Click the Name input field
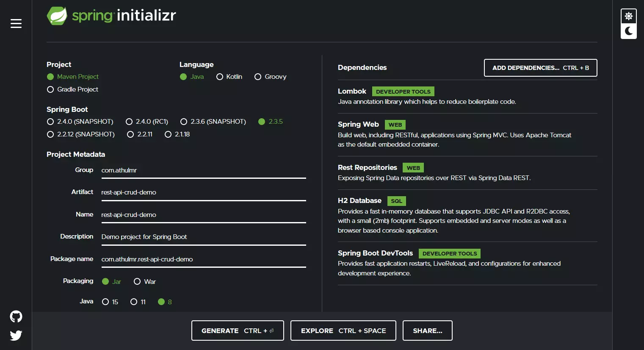 click(x=204, y=215)
